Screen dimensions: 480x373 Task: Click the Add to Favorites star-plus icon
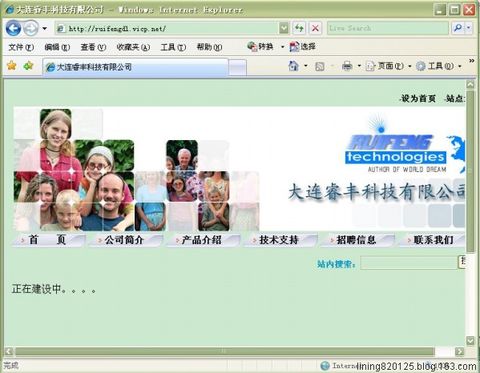[28, 66]
